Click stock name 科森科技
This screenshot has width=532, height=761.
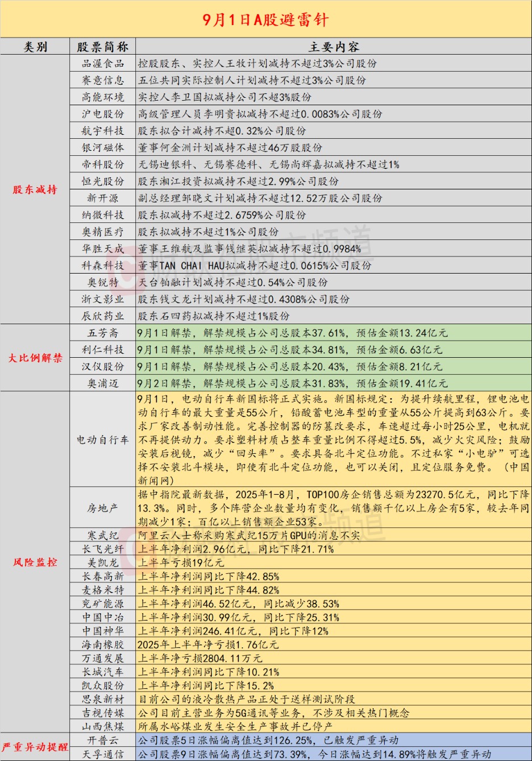[103, 265]
